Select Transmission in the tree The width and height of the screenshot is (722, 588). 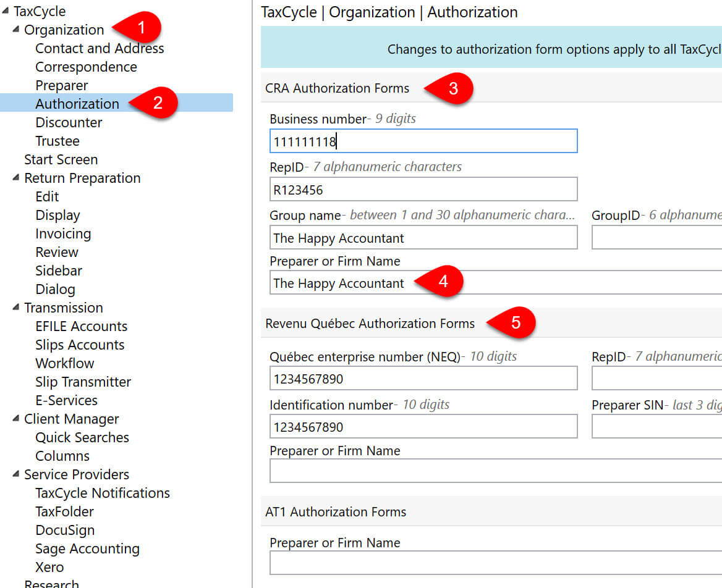click(x=64, y=308)
